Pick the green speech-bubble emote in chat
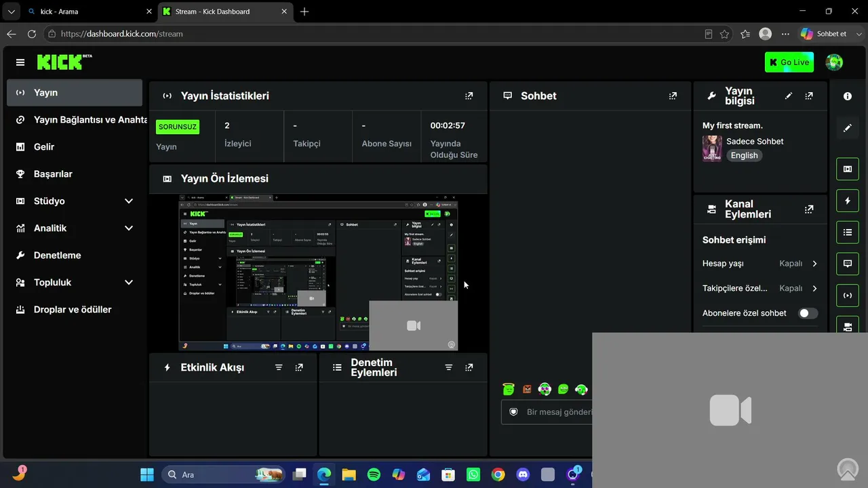Viewport: 868px width, 488px height. [x=563, y=389]
